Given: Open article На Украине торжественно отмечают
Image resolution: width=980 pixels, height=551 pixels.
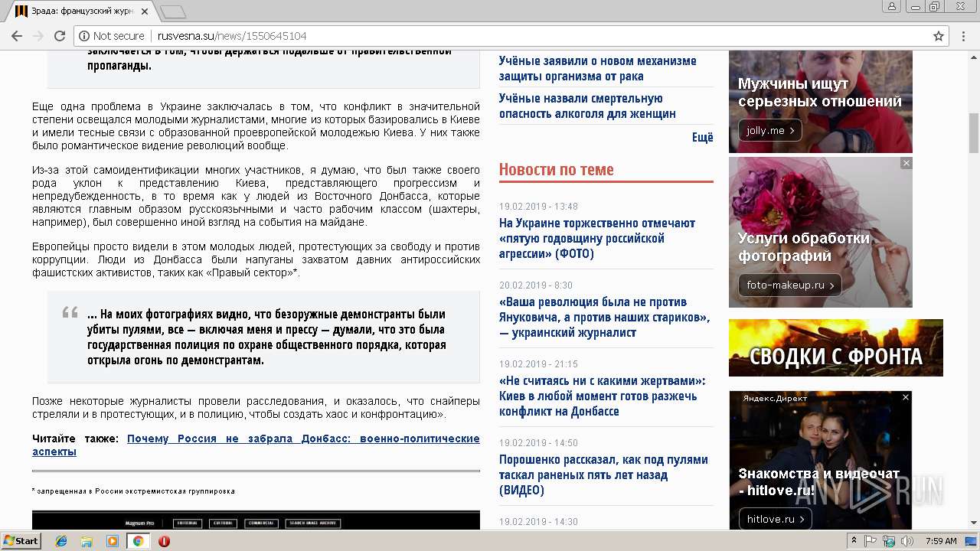Looking at the screenshot, I should coord(597,238).
